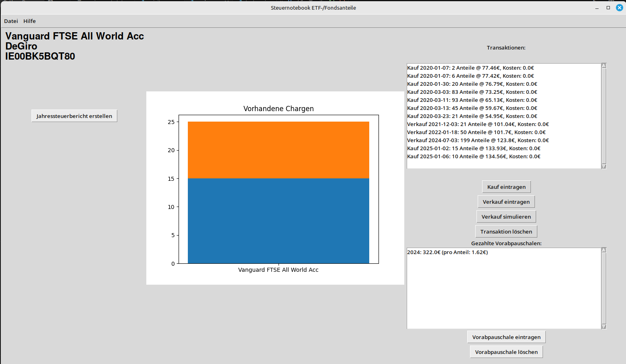
Task: Click the transactions list scroll-up arrow
Action: [x=604, y=66]
